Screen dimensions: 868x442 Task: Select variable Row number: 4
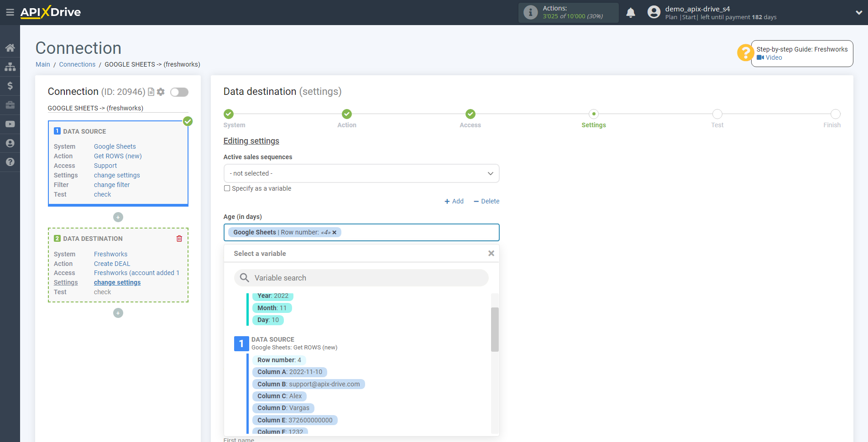pyautogui.click(x=279, y=360)
